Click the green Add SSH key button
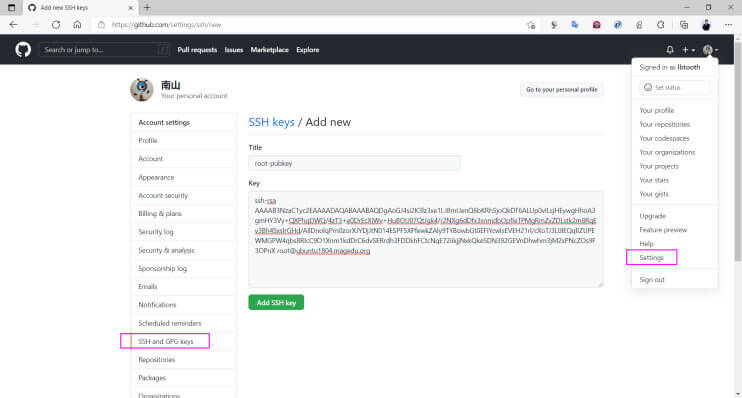This screenshot has height=398, width=742. [x=276, y=302]
